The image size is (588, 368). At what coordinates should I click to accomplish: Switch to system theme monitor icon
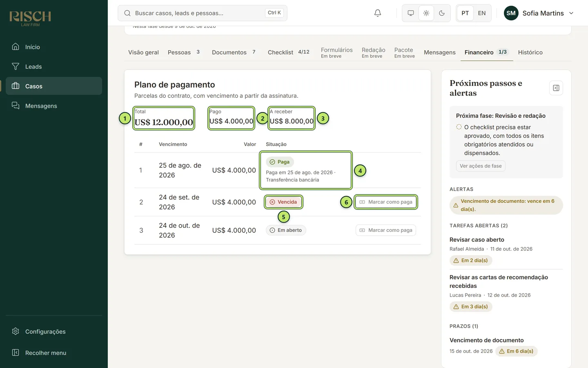click(411, 13)
